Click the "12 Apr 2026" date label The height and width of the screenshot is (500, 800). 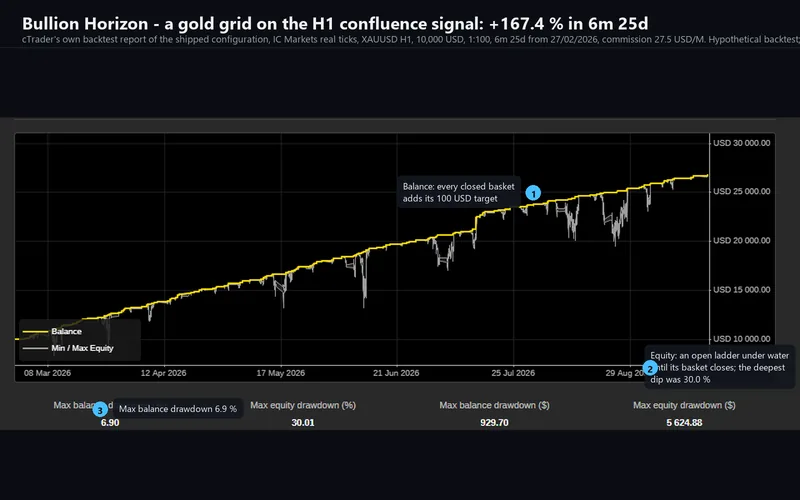click(163, 373)
